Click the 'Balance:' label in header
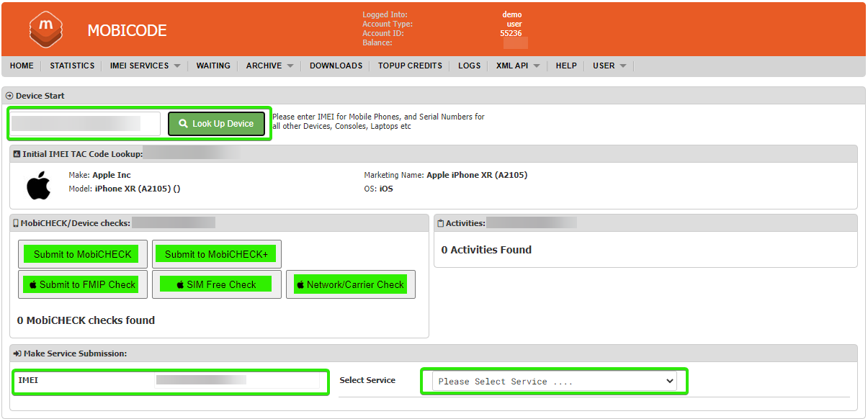The image size is (868, 419). click(x=377, y=42)
